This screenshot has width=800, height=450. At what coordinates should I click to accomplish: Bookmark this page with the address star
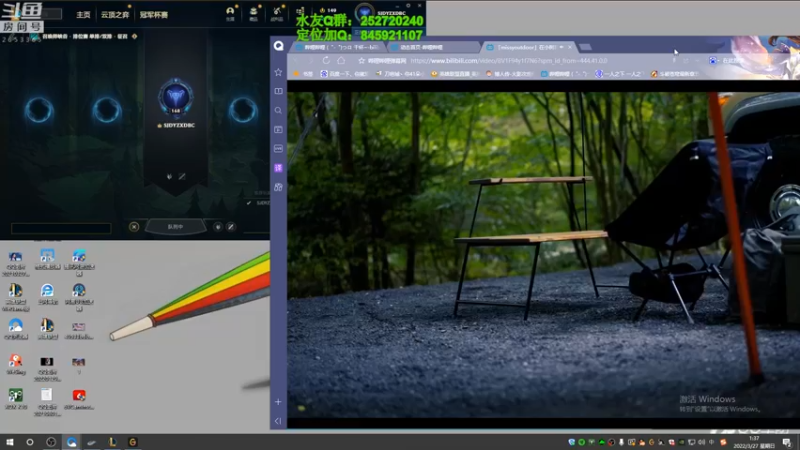point(361,61)
